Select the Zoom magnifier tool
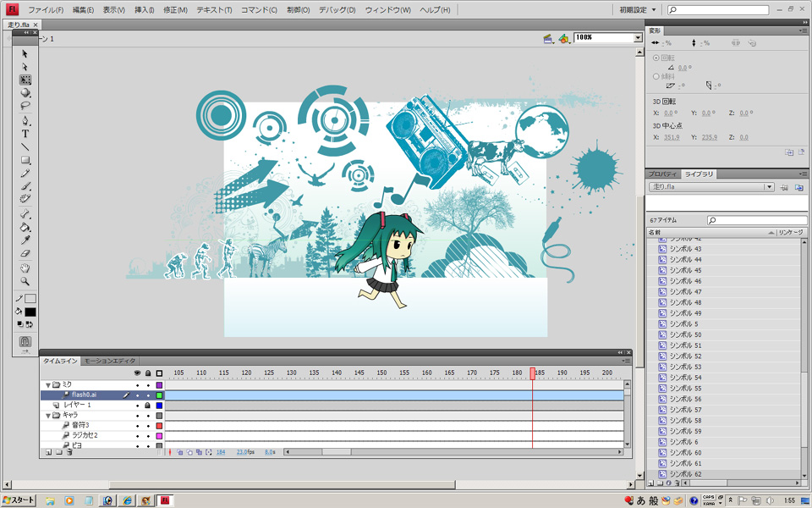 click(x=25, y=280)
